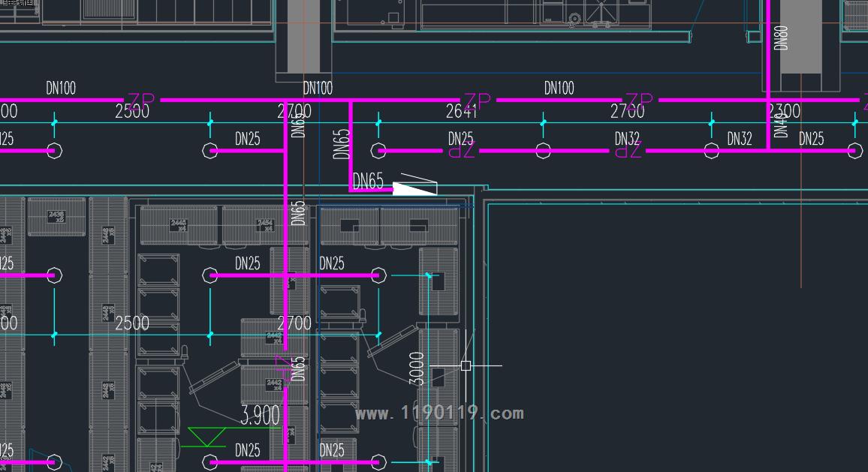
Task: Select the DN25 label right of DN40 pipe
Action: pyautogui.click(x=811, y=139)
